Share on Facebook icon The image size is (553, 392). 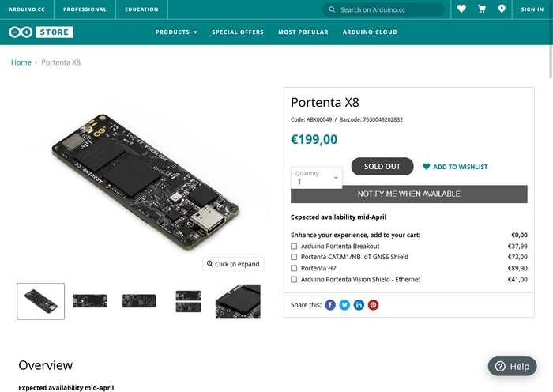pos(330,305)
